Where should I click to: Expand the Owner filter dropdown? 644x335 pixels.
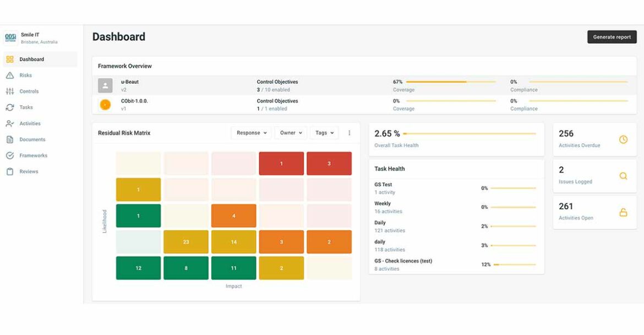pyautogui.click(x=291, y=133)
